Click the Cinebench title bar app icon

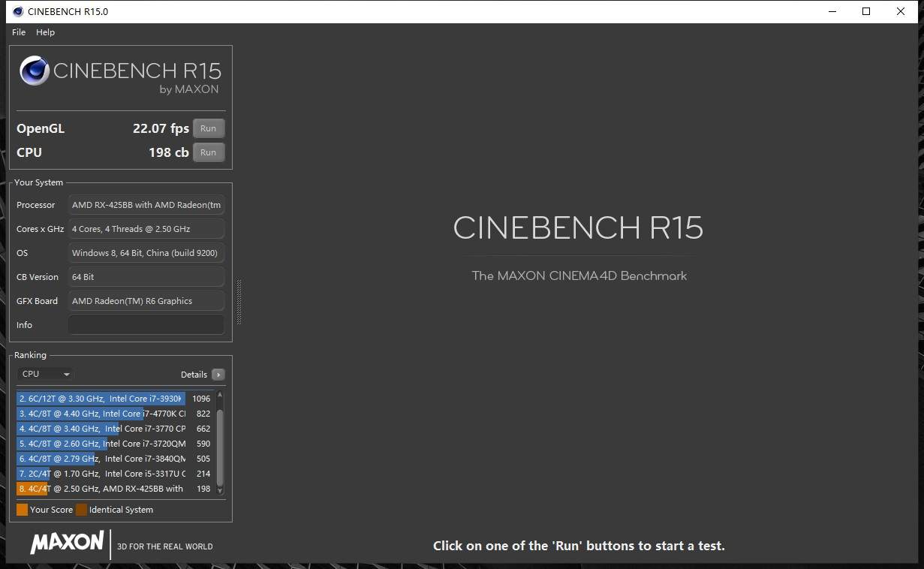18,11
